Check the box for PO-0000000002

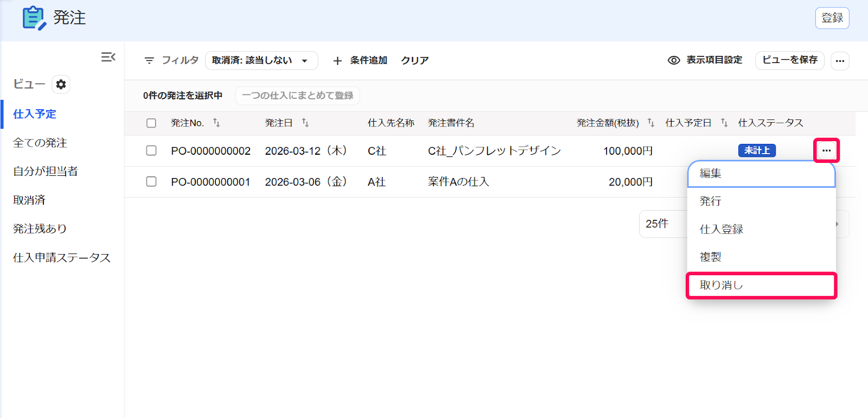151,150
